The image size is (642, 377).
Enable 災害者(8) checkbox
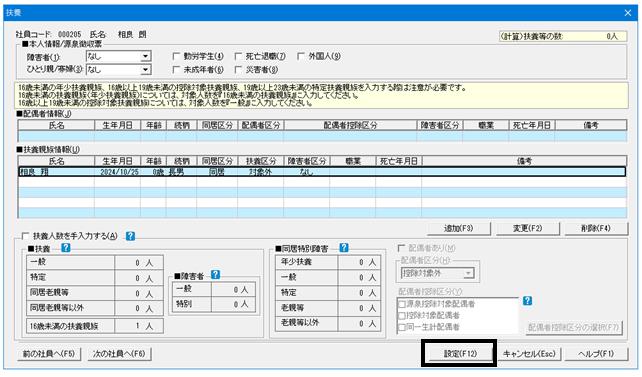(x=238, y=70)
